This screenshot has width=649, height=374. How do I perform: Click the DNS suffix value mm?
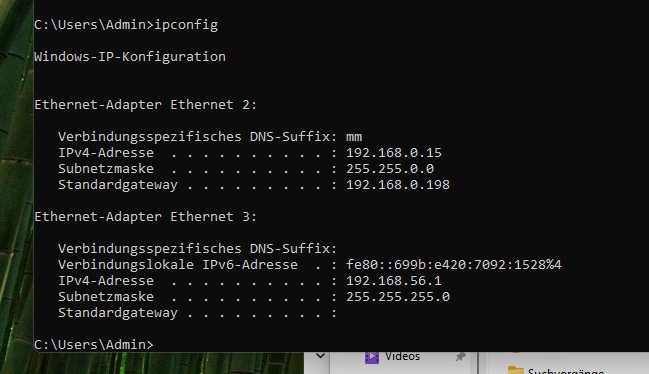354,137
